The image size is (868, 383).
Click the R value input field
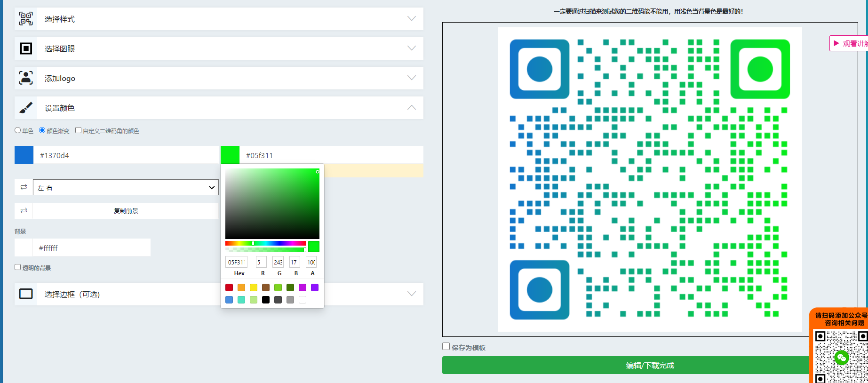click(x=261, y=262)
